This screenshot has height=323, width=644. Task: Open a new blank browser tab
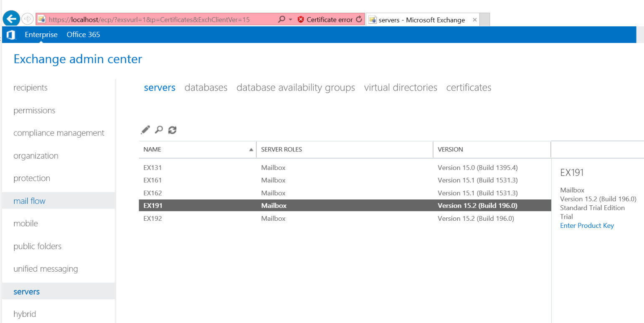[484, 20]
